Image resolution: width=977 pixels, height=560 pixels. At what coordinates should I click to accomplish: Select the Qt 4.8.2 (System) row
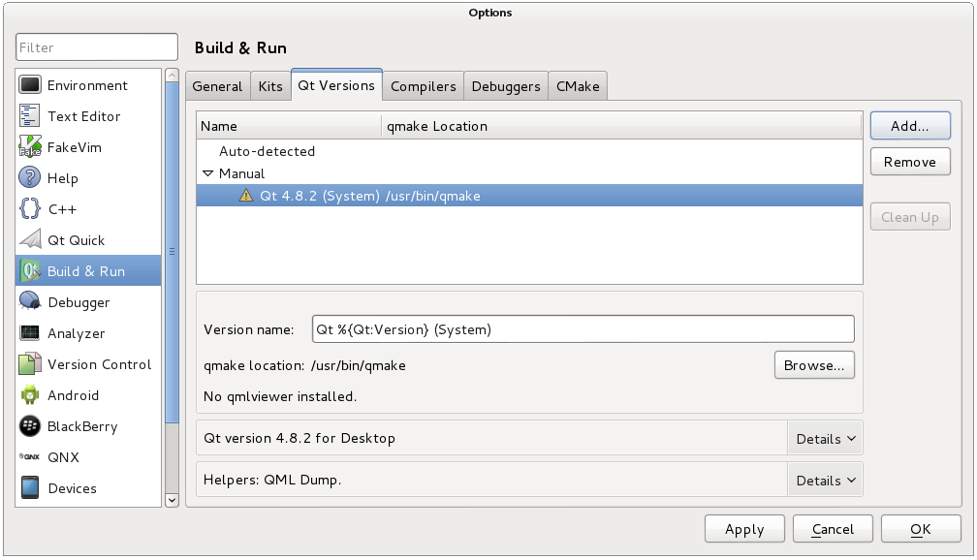point(529,196)
